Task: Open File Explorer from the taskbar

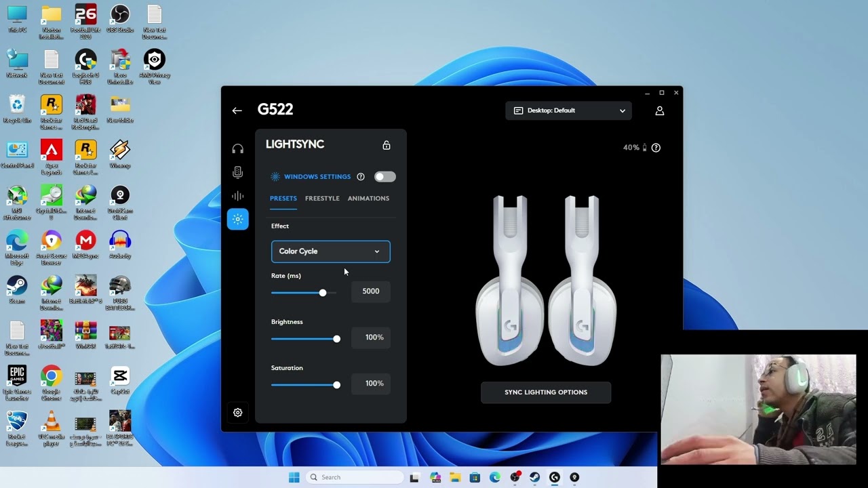Action: click(x=454, y=477)
